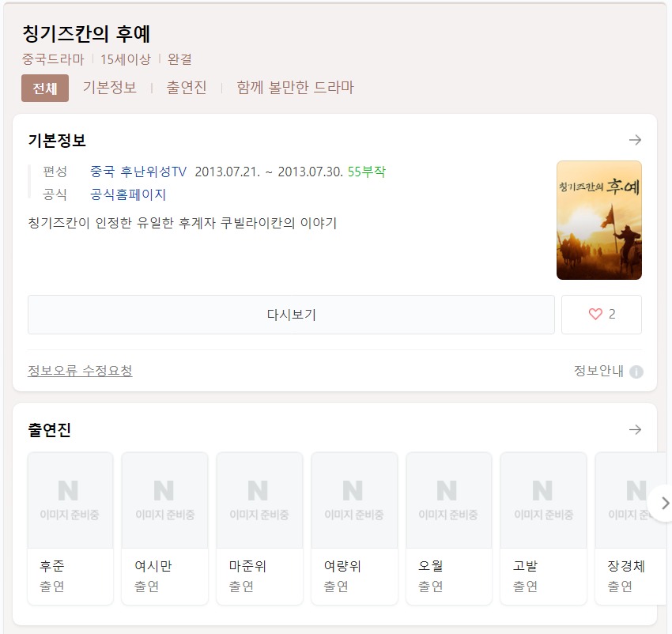Click the 55부작 episode count
Image resolution: width=672 pixels, height=634 pixels.
(x=366, y=172)
